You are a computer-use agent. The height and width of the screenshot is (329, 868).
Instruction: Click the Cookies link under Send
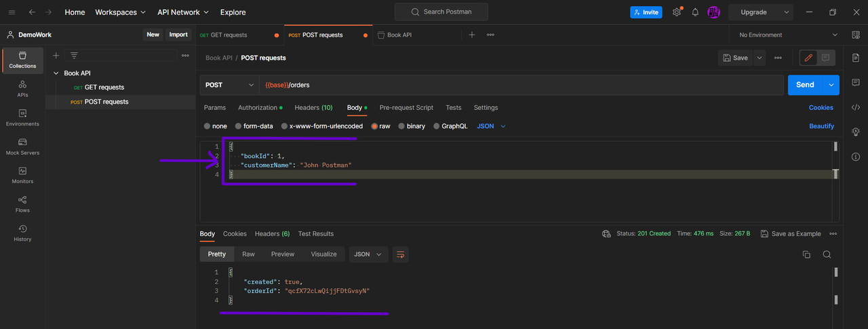click(x=821, y=108)
